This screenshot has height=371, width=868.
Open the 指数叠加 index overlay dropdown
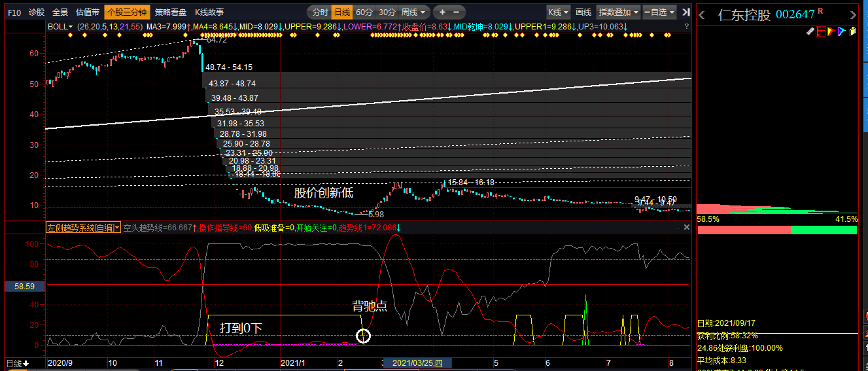click(618, 12)
